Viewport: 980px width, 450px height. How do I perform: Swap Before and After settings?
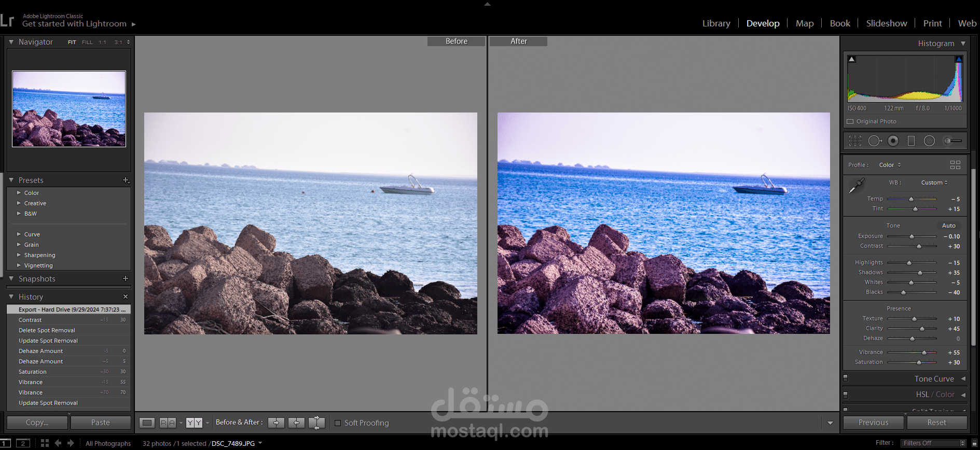[x=316, y=423]
